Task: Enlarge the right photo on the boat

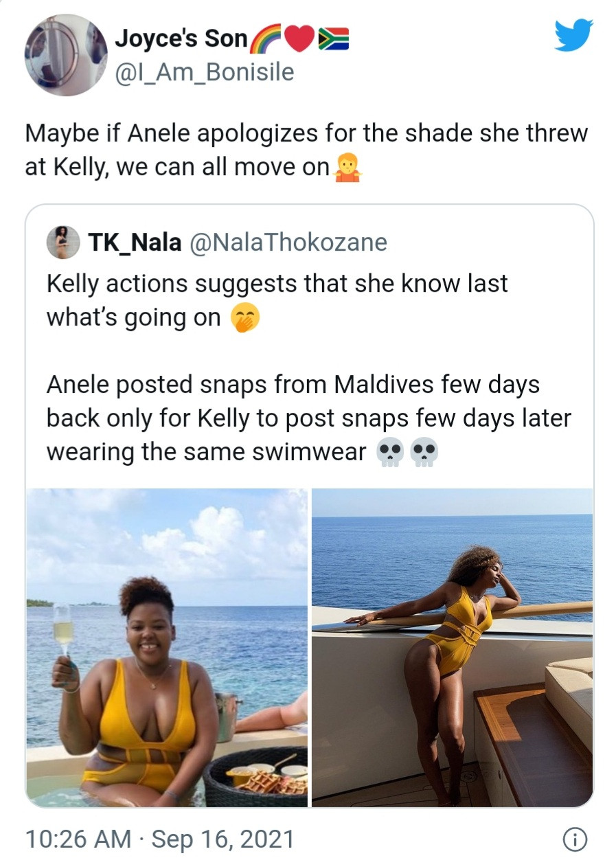Action: [452, 646]
